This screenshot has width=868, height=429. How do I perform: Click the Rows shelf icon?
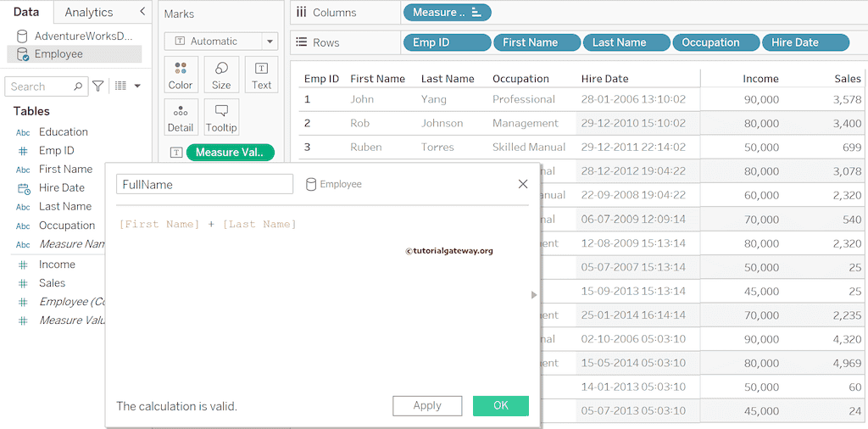tap(302, 42)
